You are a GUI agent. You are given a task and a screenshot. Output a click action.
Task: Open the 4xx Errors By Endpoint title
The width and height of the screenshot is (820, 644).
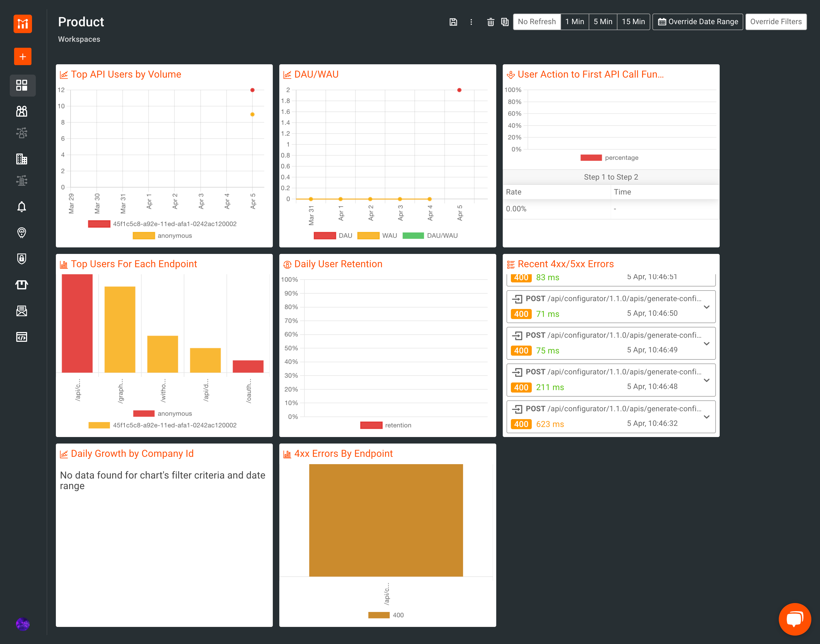343,454
